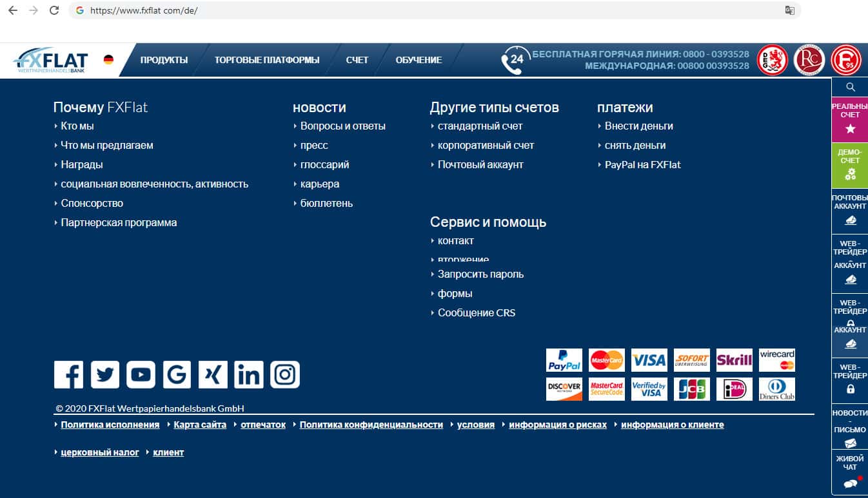The width and height of the screenshot is (868, 498).
Task: Select the VISA payment logo
Action: 649,360
